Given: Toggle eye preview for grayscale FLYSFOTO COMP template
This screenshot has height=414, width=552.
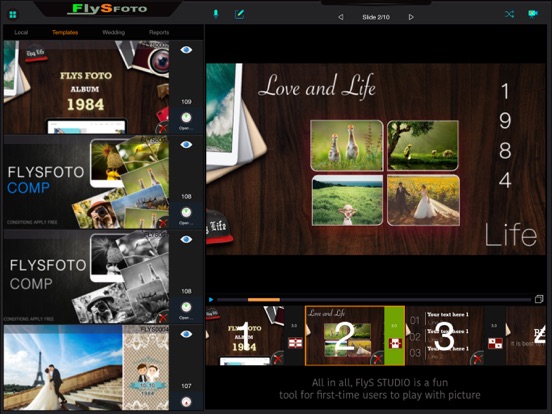Looking at the screenshot, I should tap(186, 239).
